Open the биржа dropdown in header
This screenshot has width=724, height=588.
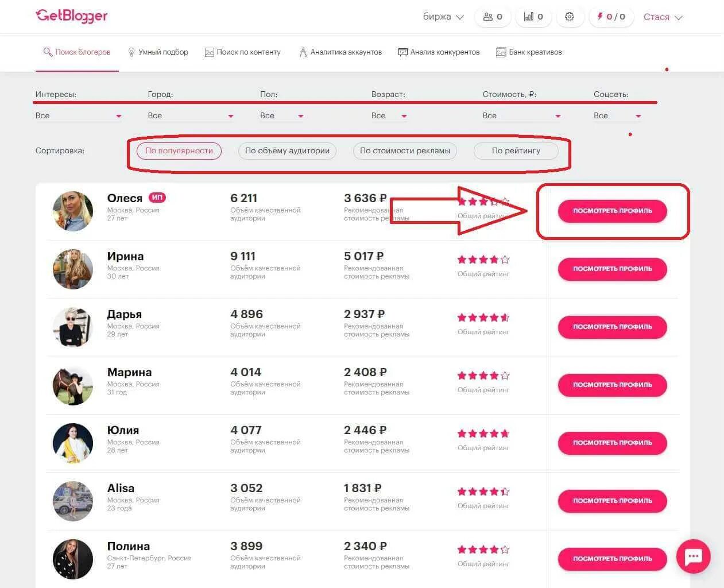pos(443,17)
